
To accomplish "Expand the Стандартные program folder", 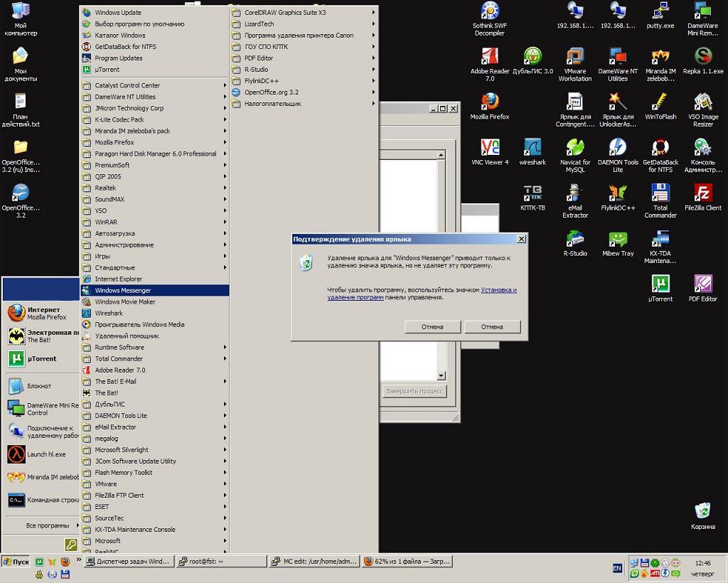I will 154,267.
